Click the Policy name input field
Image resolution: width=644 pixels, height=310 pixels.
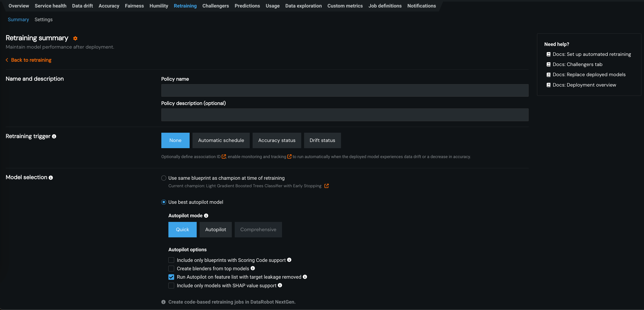click(345, 91)
